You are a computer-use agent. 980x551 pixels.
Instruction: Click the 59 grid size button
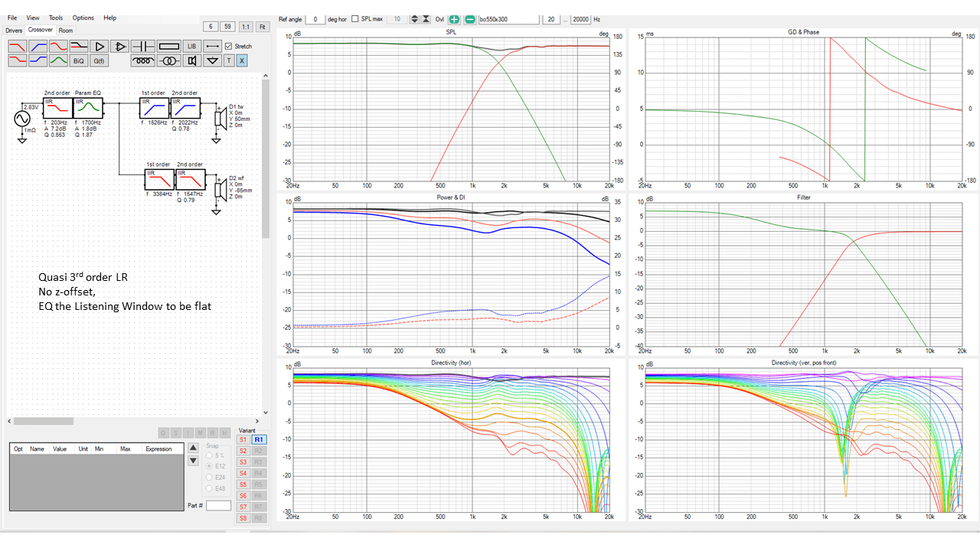[x=227, y=26]
